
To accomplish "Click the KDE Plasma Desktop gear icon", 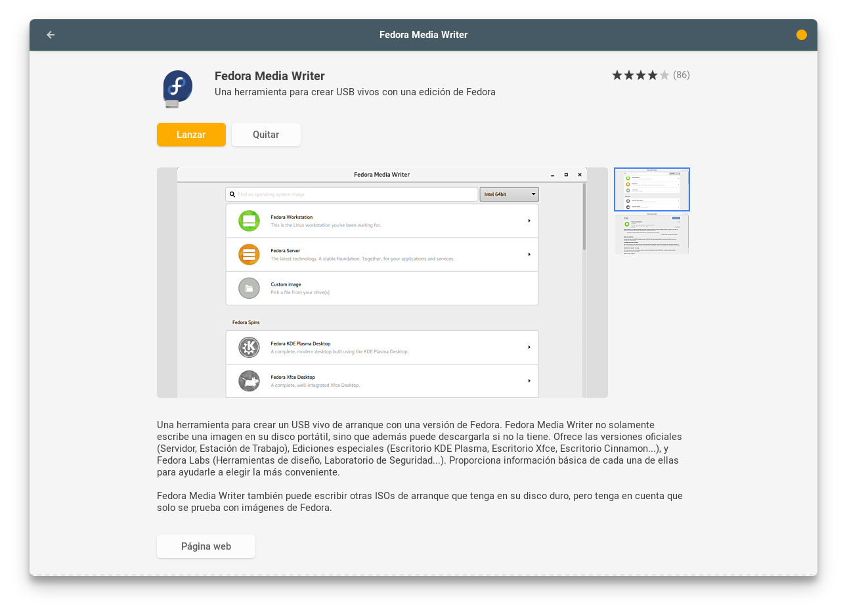I will 249,347.
